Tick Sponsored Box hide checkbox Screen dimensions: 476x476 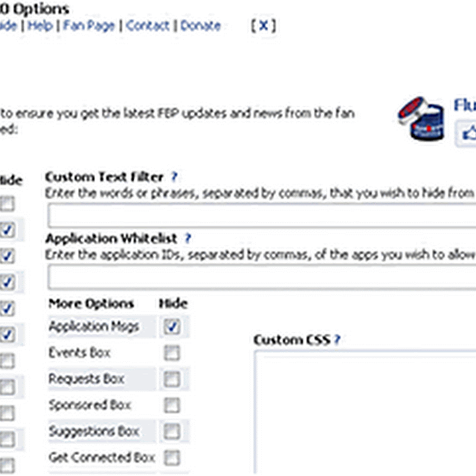172,405
